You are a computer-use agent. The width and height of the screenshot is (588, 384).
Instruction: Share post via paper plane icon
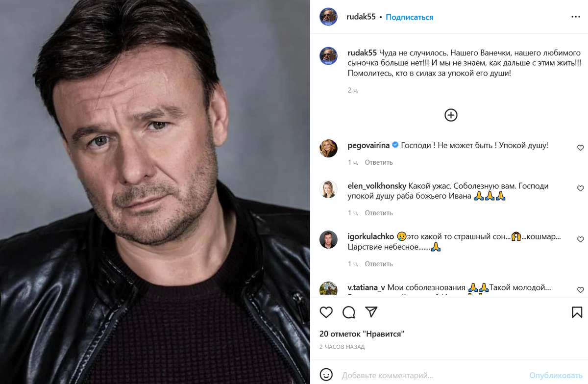(371, 312)
